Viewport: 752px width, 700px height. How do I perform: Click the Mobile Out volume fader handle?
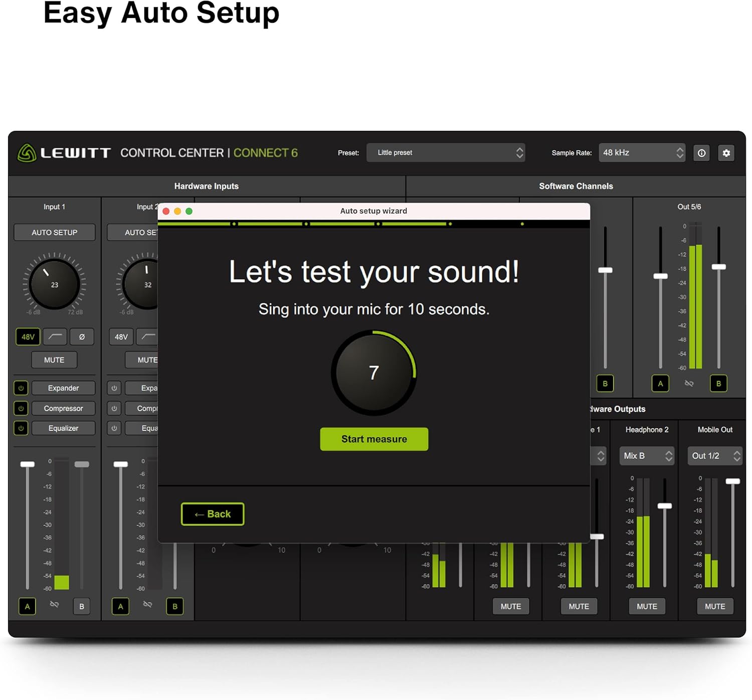pyautogui.click(x=733, y=481)
